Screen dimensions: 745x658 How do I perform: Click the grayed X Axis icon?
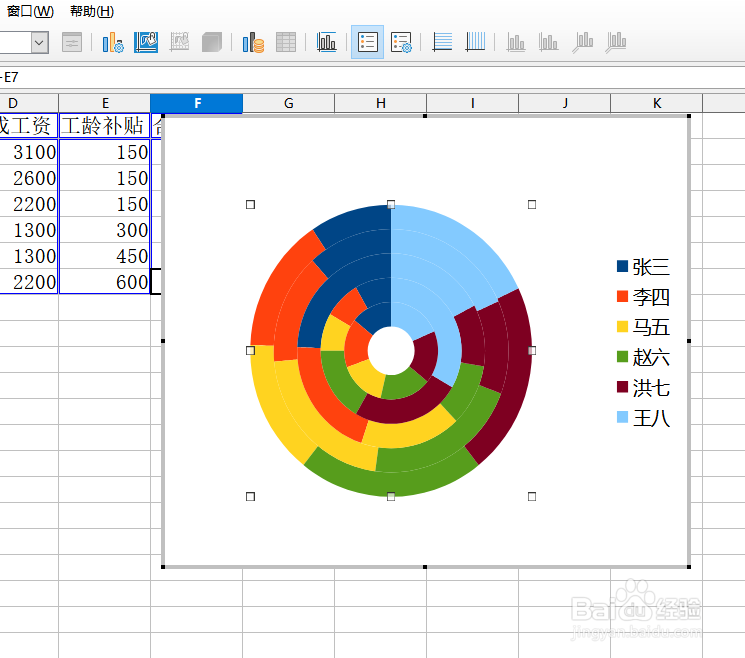coord(516,43)
